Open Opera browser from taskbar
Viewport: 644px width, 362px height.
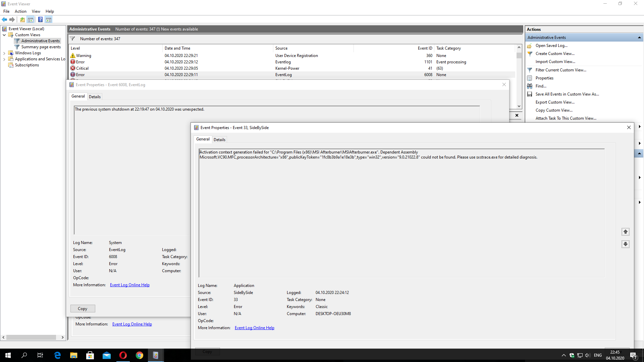point(123,355)
